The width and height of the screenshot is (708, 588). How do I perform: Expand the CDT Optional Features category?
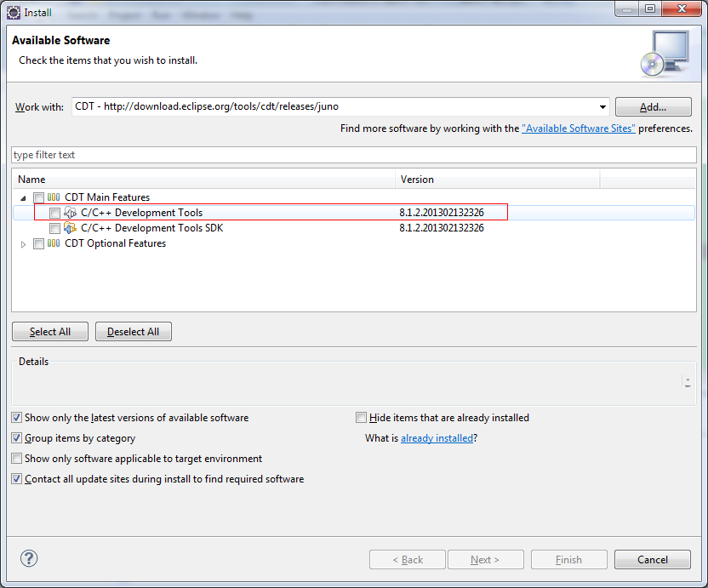(24, 243)
